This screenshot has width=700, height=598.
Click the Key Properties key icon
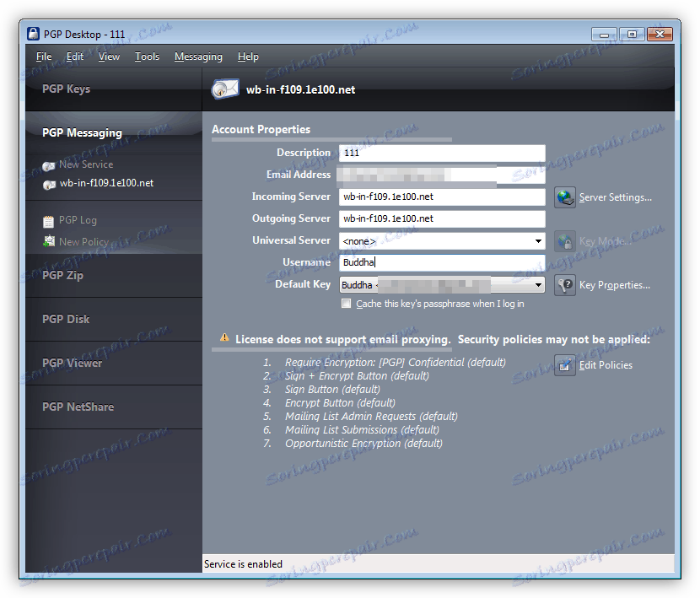pyautogui.click(x=565, y=285)
